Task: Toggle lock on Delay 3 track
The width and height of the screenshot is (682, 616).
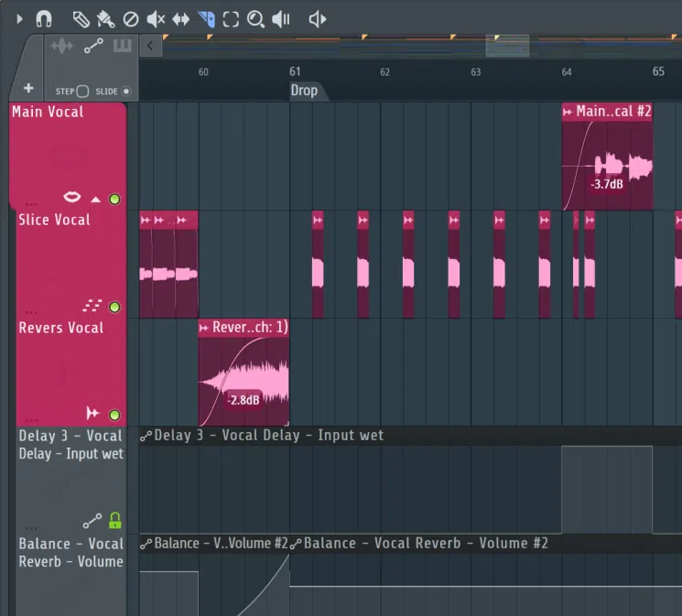Action: 114,520
